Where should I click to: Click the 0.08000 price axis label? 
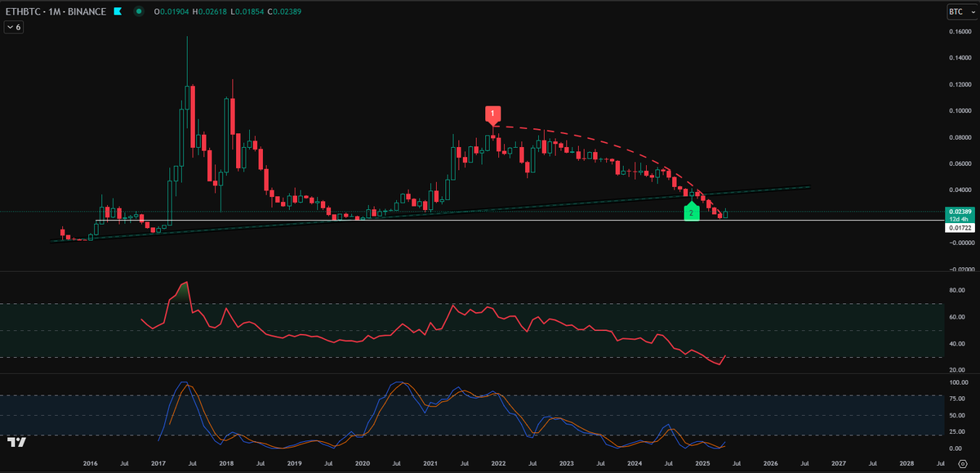click(x=960, y=137)
